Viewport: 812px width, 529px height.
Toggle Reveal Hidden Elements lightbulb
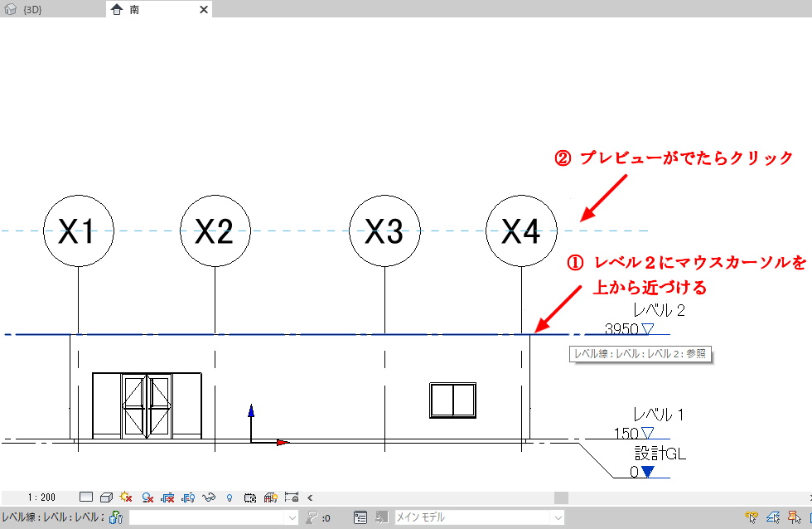[230, 498]
